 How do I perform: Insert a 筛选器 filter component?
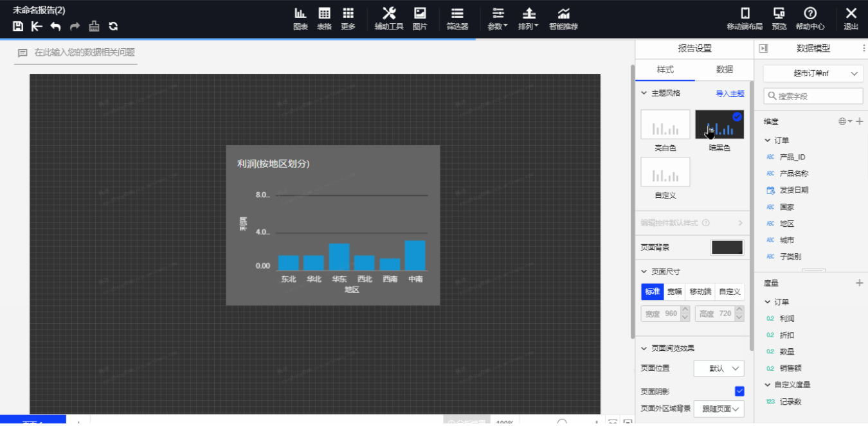click(x=457, y=19)
